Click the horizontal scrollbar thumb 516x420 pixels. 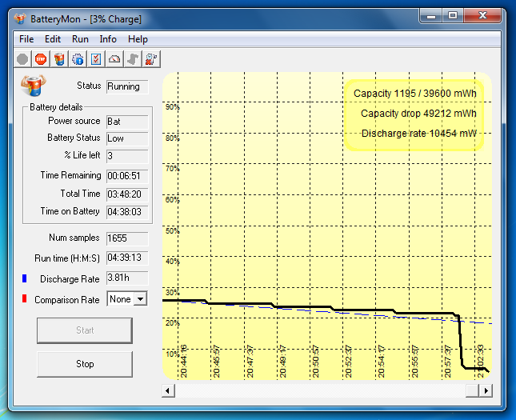click(473, 391)
